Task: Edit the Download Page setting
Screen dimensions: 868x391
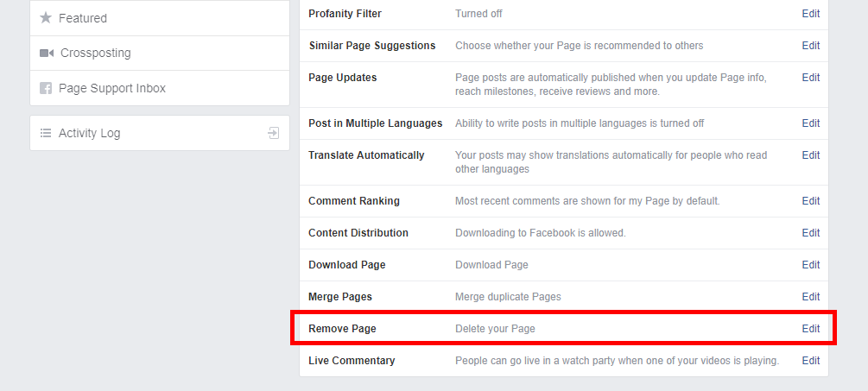Action: point(810,265)
